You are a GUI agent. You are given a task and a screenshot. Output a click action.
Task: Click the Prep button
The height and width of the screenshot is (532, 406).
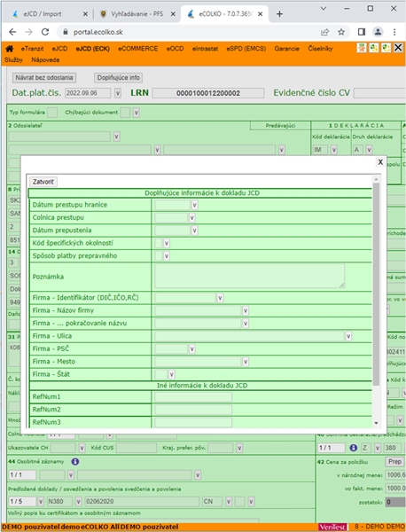click(394, 461)
